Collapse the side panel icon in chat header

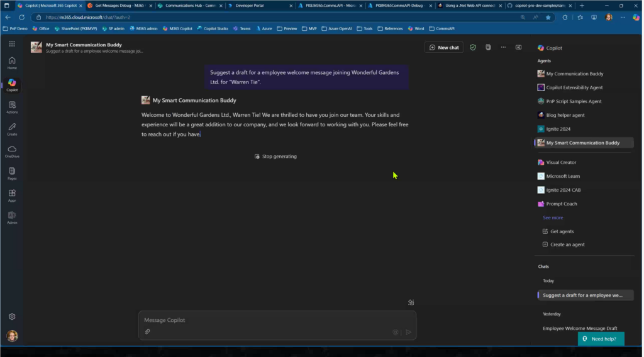coord(518,48)
